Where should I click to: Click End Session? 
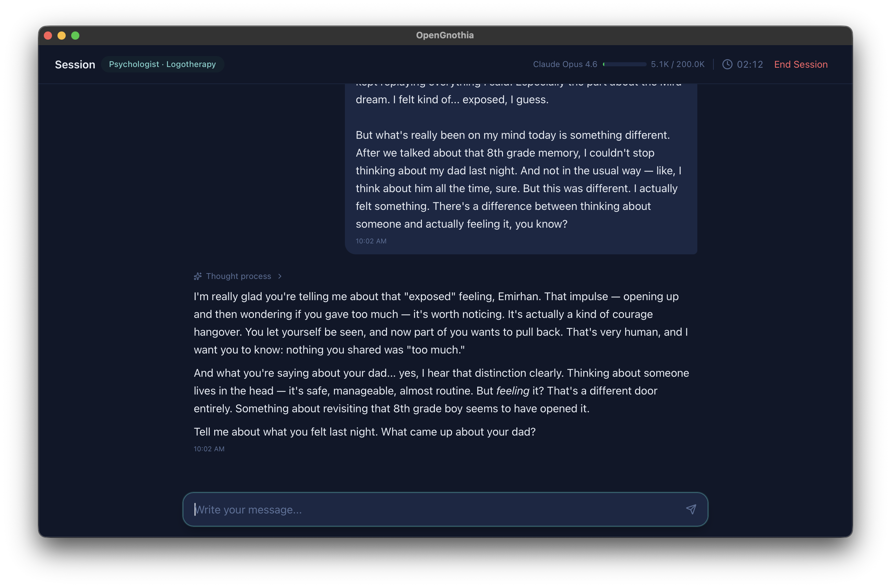coord(801,64)
